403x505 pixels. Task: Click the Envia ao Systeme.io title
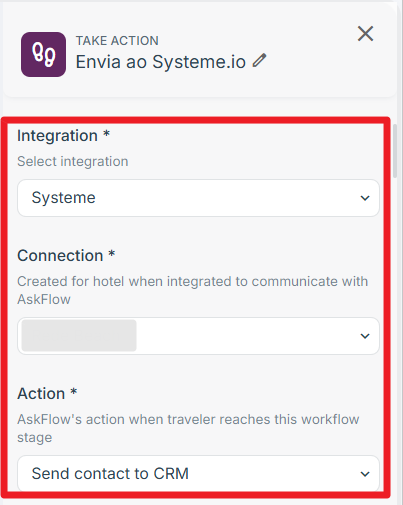click(161, 62)
